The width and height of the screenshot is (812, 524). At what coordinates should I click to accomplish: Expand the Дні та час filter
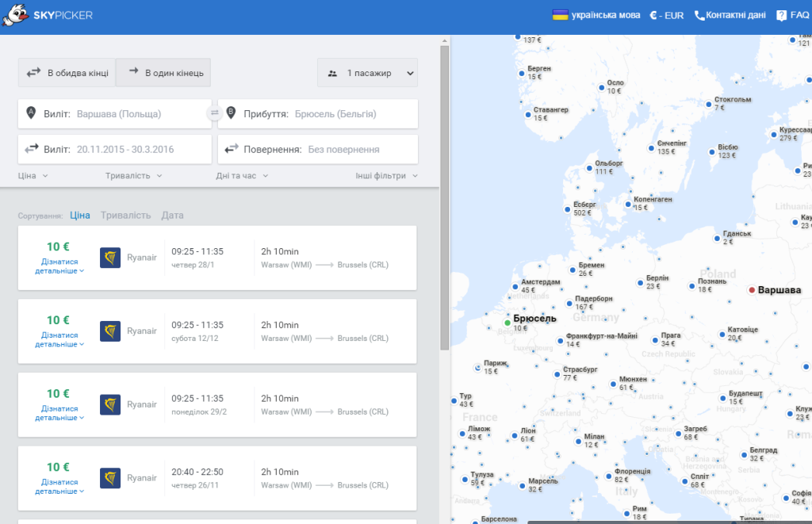[242, 175]
